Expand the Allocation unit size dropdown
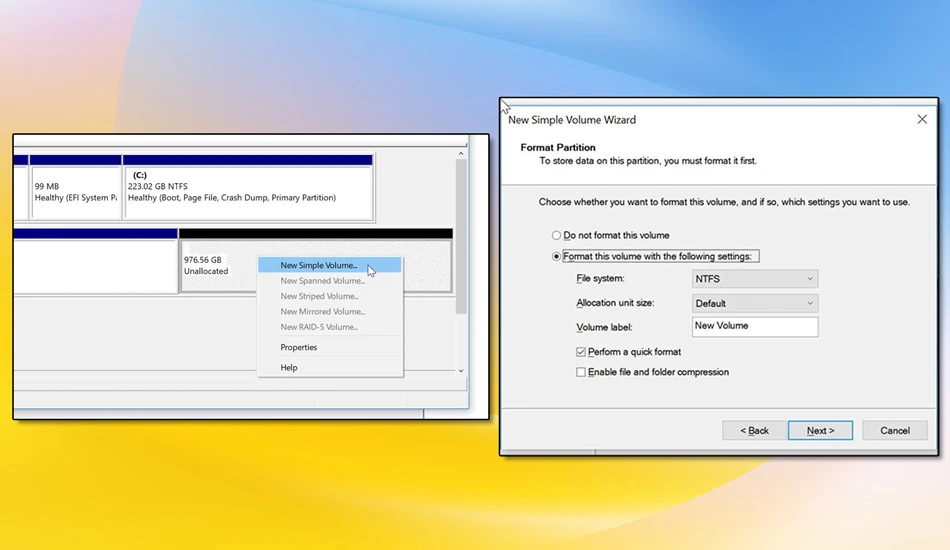950x550 pixels. pos(755,303)
